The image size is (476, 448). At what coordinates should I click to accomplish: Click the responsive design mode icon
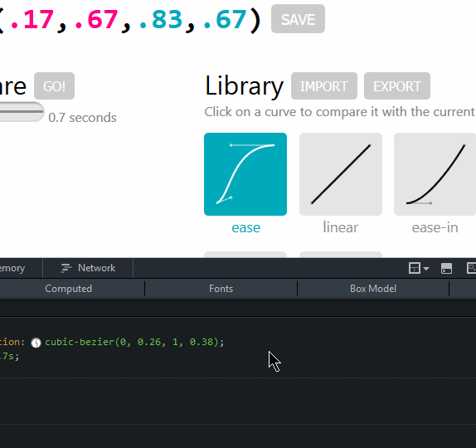click(x=472, y=268)
